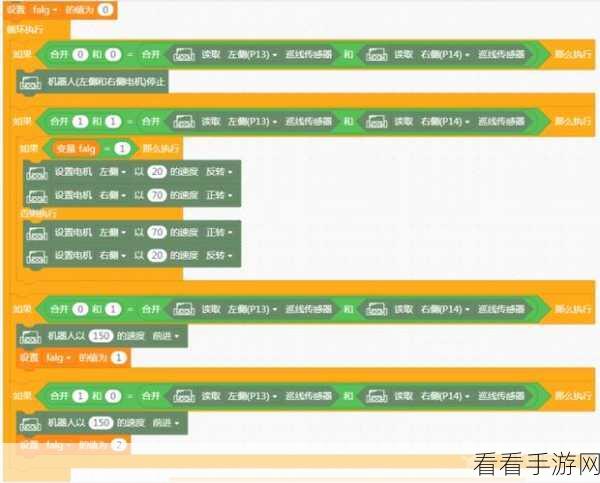Open 正转 direction dropdown on 右侧 motor block
This screenshot has height=483, width=600.
click(x=219, y=195)
